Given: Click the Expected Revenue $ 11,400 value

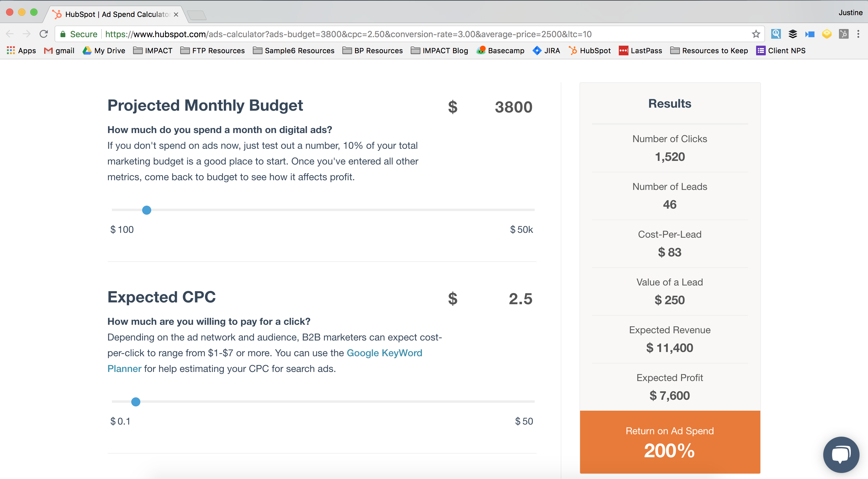Looking at the screenshot, I should [670, 348].
